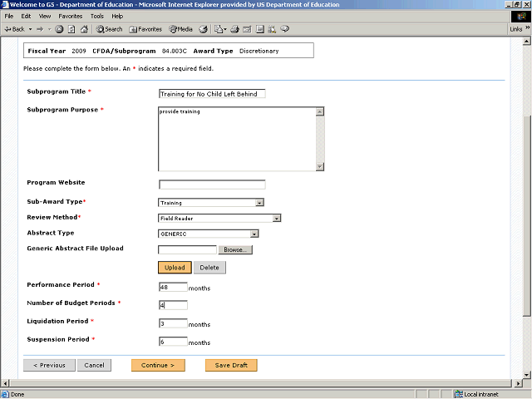Screen dimensions: 532x399
Task: Open the Media toolbar button
Action: (x=181, y=29)
